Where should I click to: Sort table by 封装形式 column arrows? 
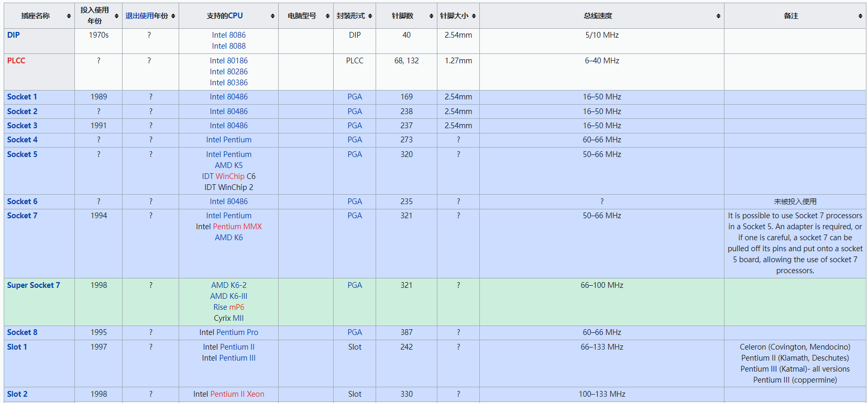point(370,16)
